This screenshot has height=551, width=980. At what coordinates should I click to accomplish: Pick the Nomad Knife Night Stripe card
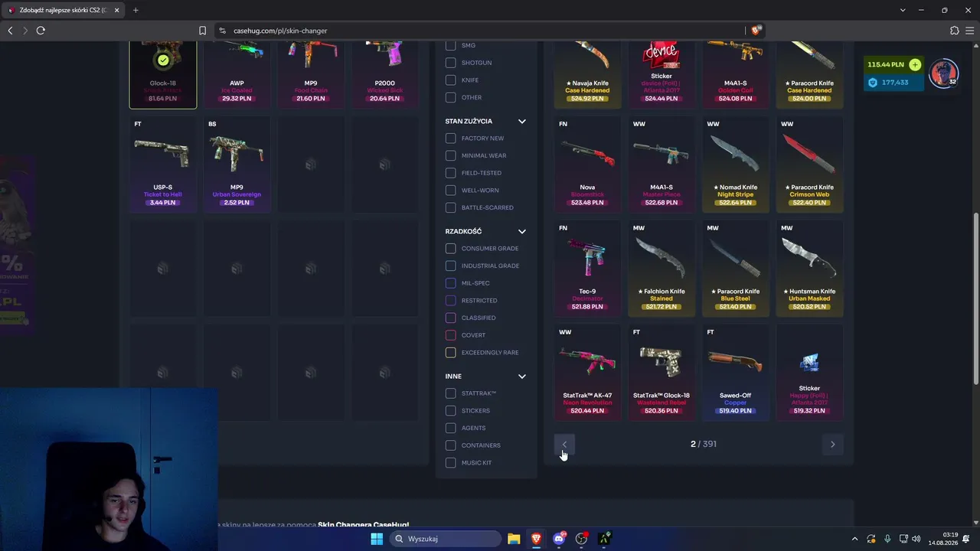tap(736, 164)
